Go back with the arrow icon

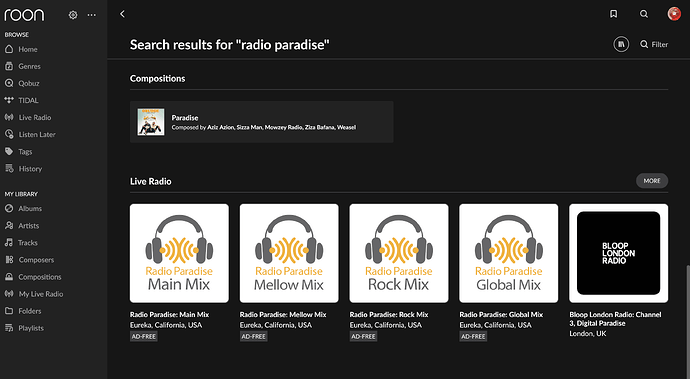pyautogui.click(x=122, y=14)
